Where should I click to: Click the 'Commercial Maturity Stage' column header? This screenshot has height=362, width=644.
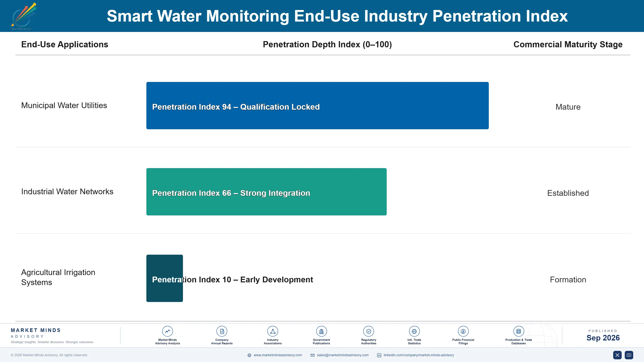click(568, 44)
